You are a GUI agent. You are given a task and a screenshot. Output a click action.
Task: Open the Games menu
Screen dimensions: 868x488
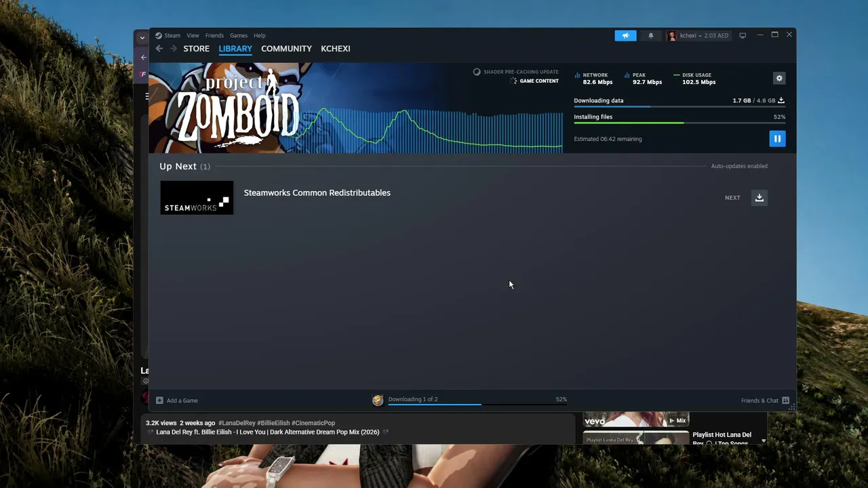(239, 35)
